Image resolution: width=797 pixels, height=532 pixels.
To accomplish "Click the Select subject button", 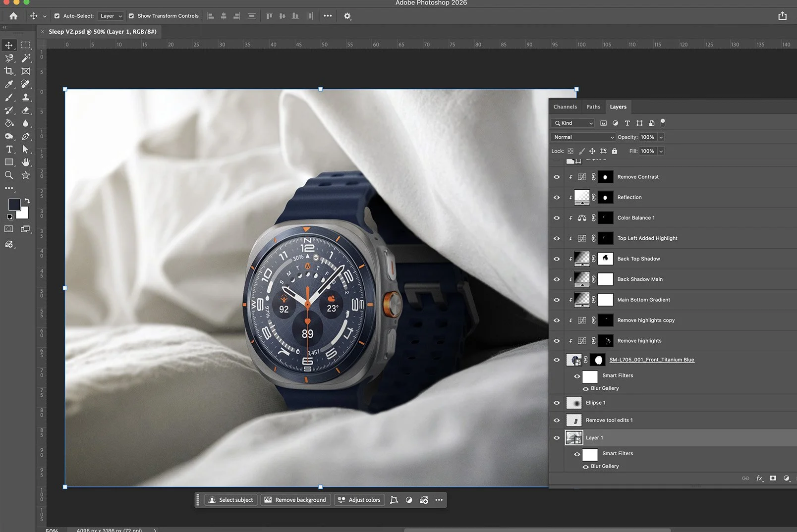I will (x=230, y=500).
